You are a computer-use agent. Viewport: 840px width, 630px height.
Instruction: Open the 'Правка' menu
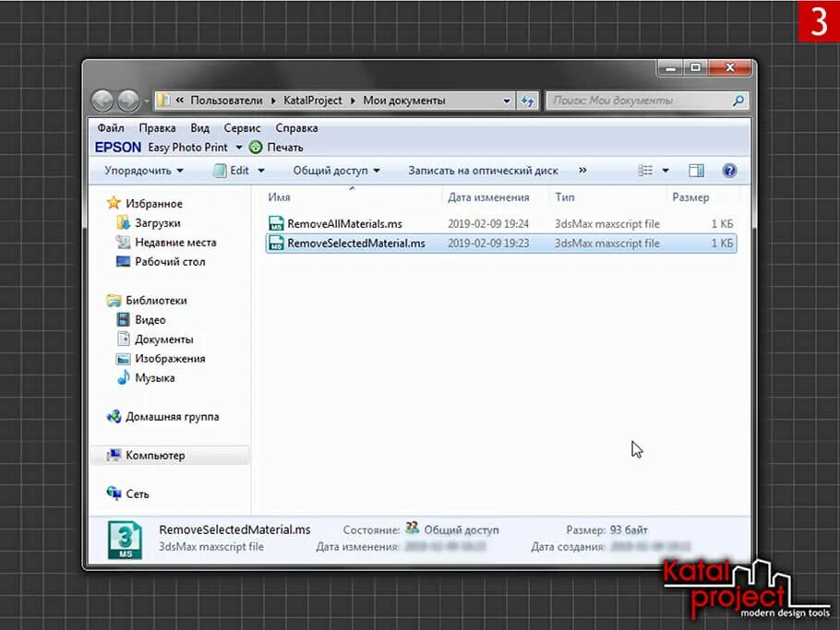[x=157, y=128]
